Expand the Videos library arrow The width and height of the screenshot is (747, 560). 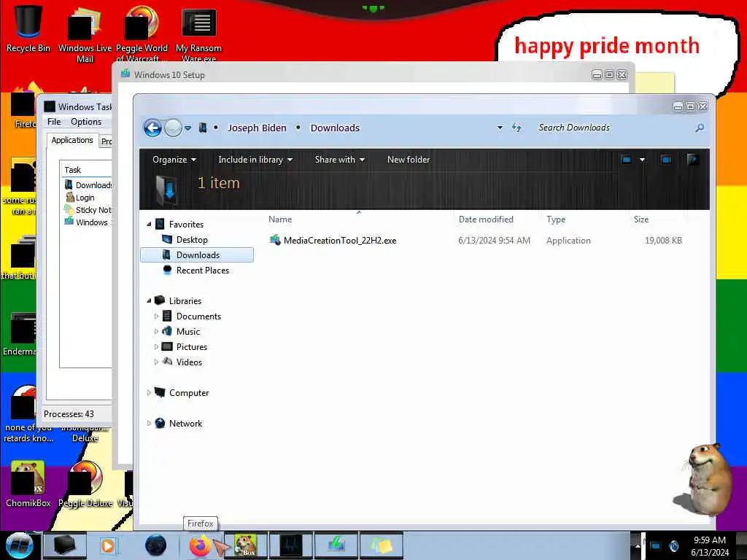[x=156, y=362]
